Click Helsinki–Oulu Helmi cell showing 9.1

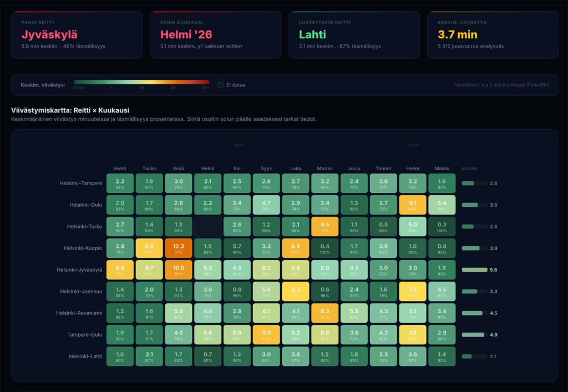[413, 205]
